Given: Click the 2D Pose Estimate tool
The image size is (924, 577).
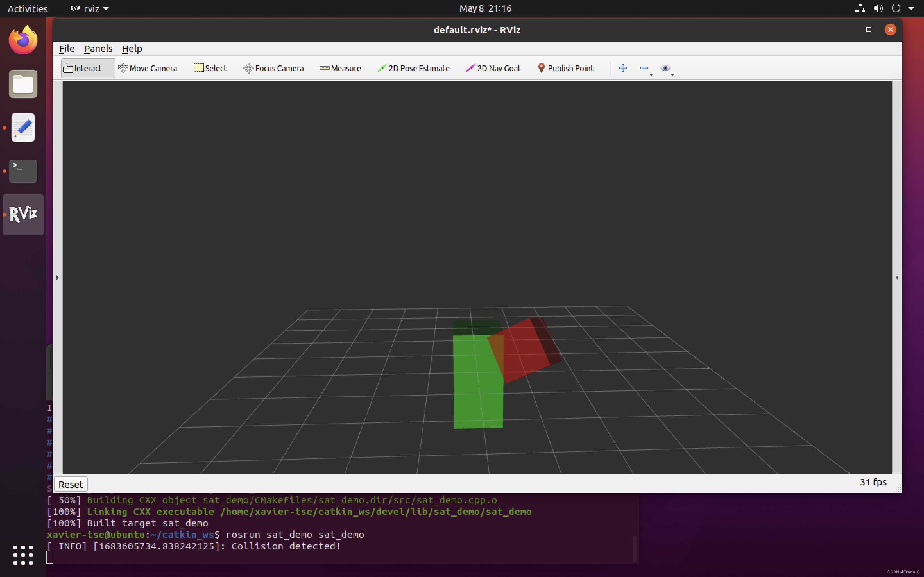Looking at the screenshot, I should [413, 68].
